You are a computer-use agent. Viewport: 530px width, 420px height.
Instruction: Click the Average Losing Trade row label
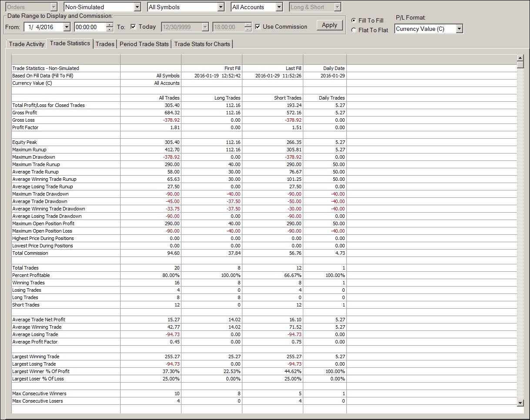click(x=35, y=334)
